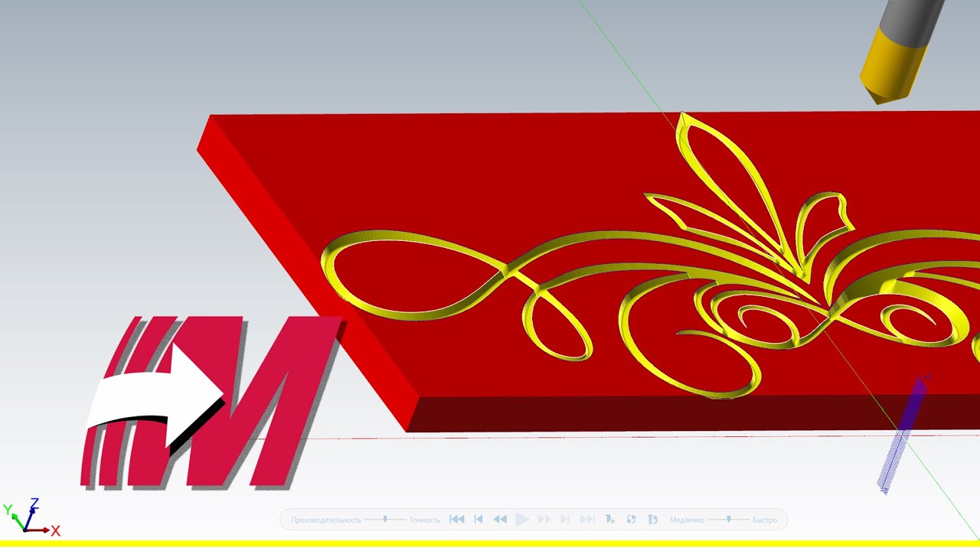Step forward to next operation
The width and height of the screenshot is (980, 551).
tap(565, 520)
